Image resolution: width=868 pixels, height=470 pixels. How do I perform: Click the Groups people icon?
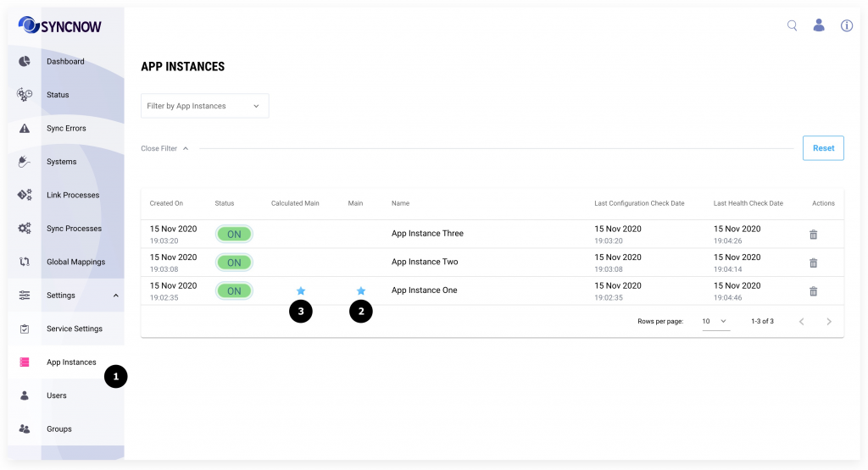25,429
